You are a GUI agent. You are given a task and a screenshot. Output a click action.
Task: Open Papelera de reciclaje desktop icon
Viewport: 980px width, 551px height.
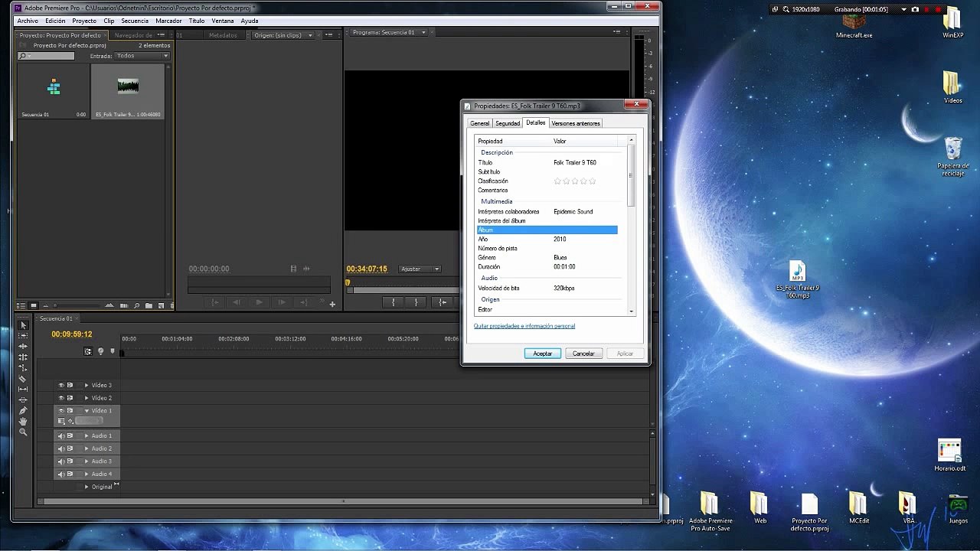click(953, 156)
